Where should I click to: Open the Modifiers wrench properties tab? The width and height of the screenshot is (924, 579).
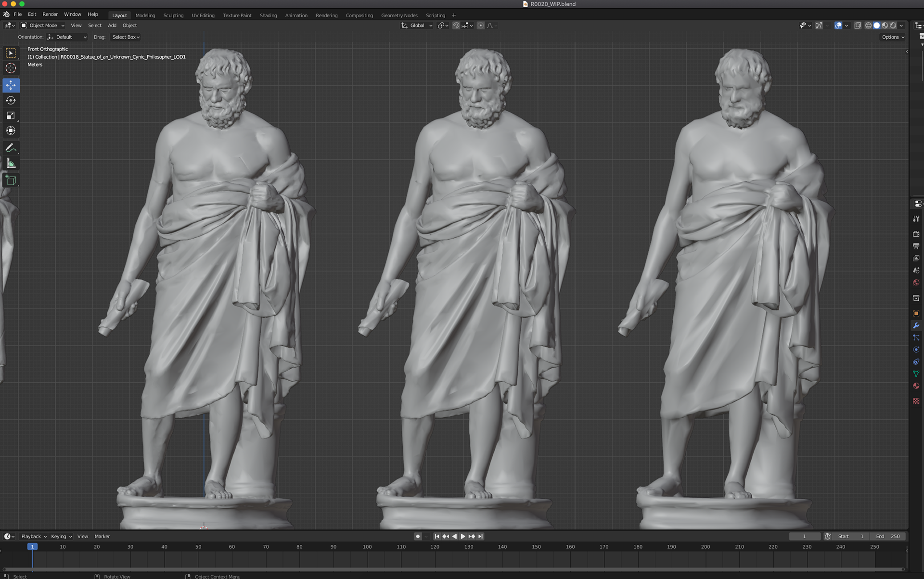[916, 325]
